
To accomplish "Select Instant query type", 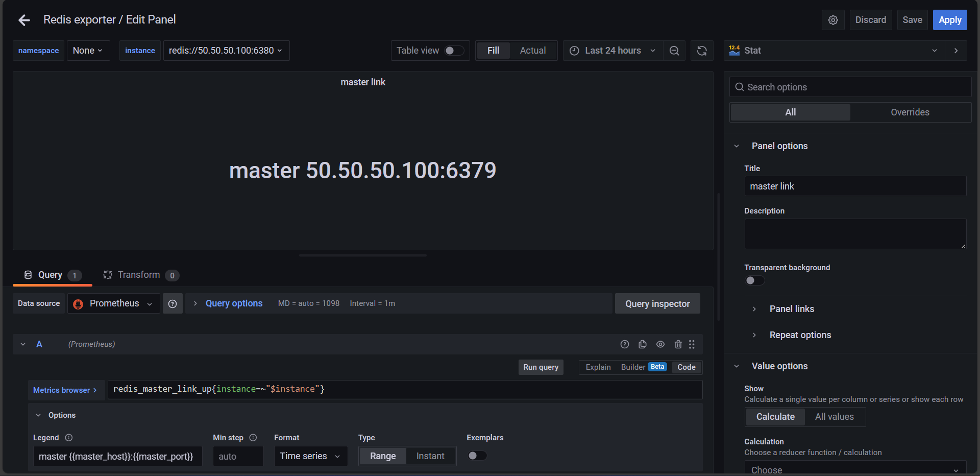I will tap(430, 456).
